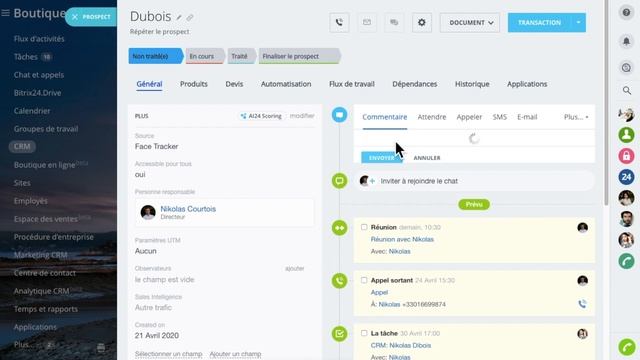Click the green chat timeline icon
Viewport: 640px width, 360px height.
(x=339, y=180)
